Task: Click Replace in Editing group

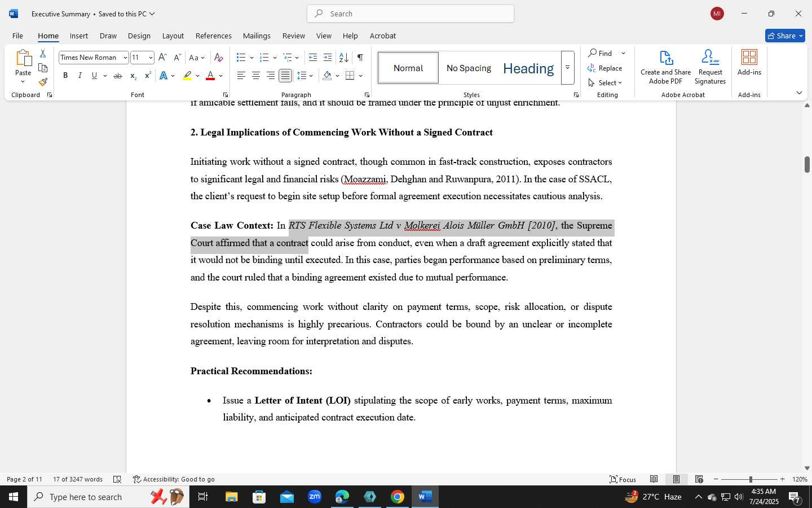Action: [604, 68]
